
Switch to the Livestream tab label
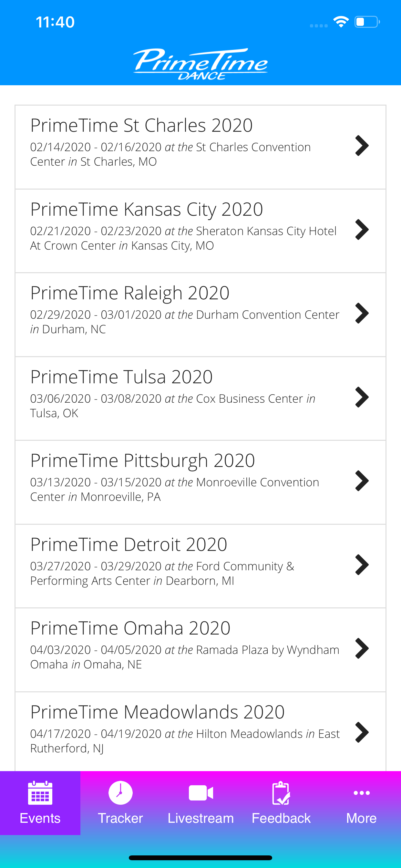(x=201, y=818)
